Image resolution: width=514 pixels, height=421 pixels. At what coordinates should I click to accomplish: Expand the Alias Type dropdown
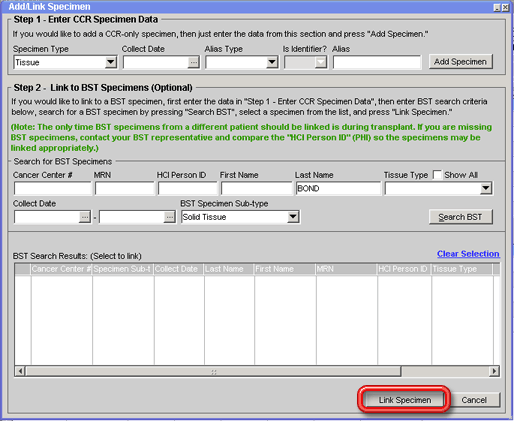[272, 62]
